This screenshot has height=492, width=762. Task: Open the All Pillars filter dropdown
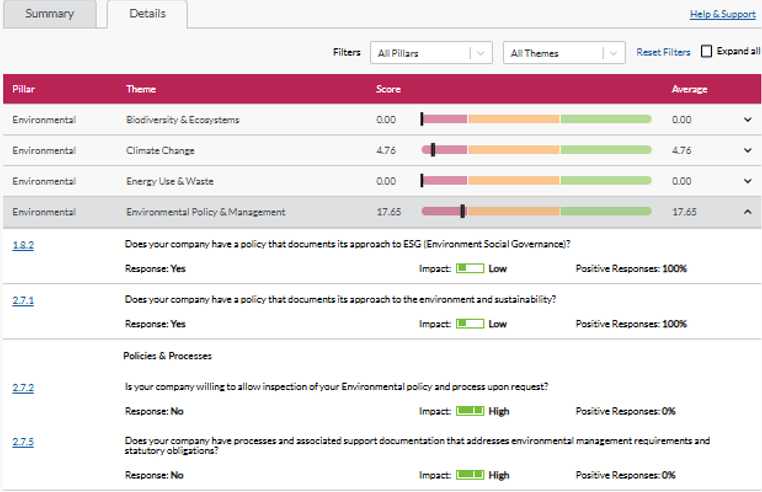pos(431,53)
